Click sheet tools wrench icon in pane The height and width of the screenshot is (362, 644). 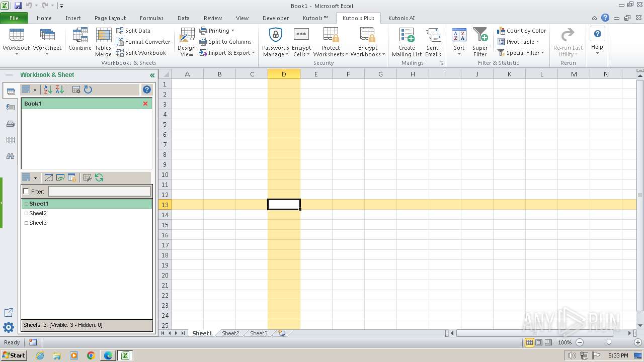click(x=87, y=177)
